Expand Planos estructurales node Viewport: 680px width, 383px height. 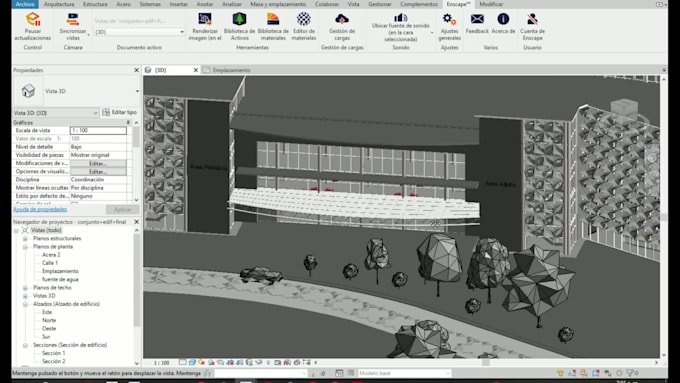coord(25,239)
